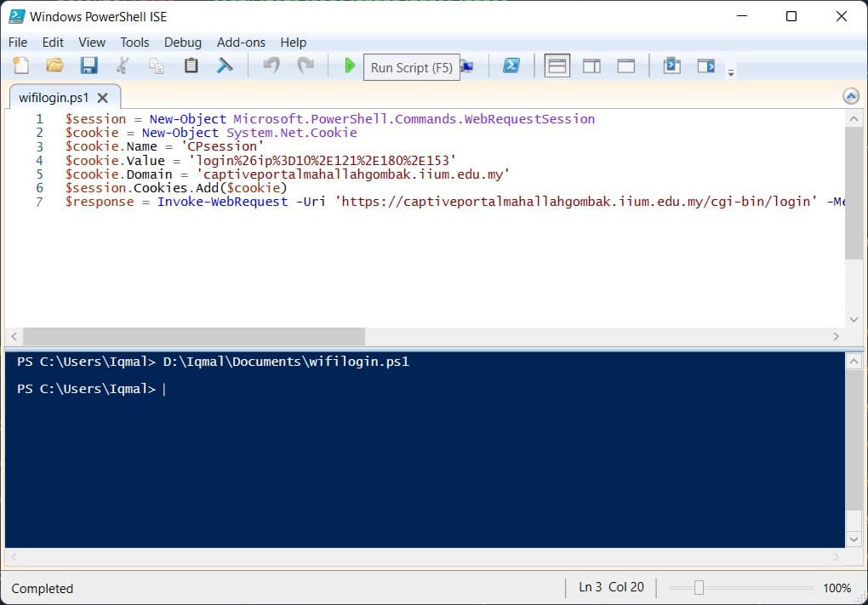Save the script with floppy disk icon
The width and height of the screenshot is (868, 605).
(x=89, y=66)
